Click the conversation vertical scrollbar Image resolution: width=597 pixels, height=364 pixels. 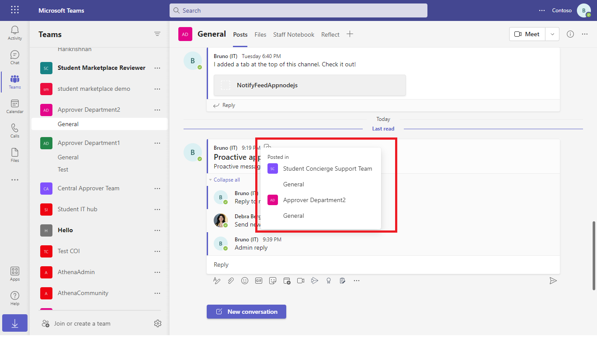tap(594, 255)
